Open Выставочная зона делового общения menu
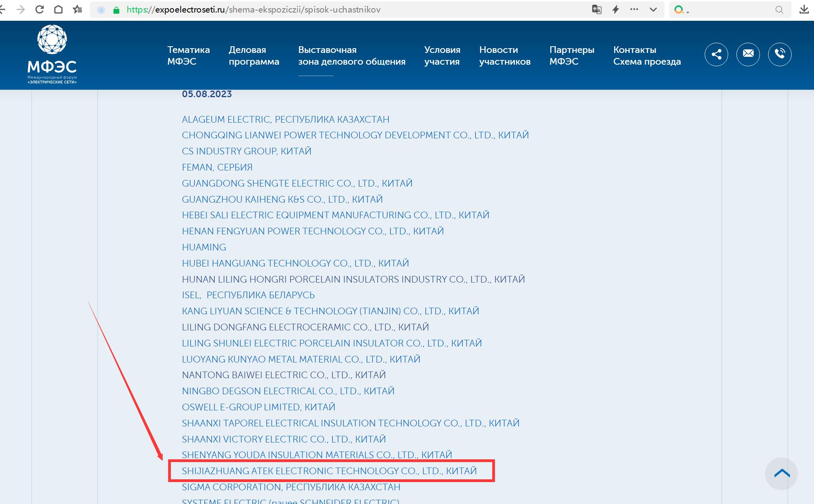 pyautogui.click(x=352, y=56)
